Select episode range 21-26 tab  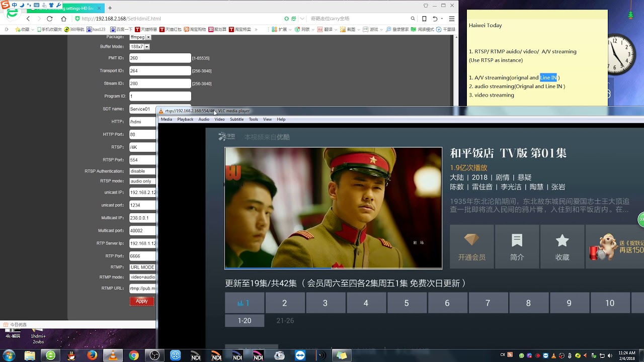285,321
